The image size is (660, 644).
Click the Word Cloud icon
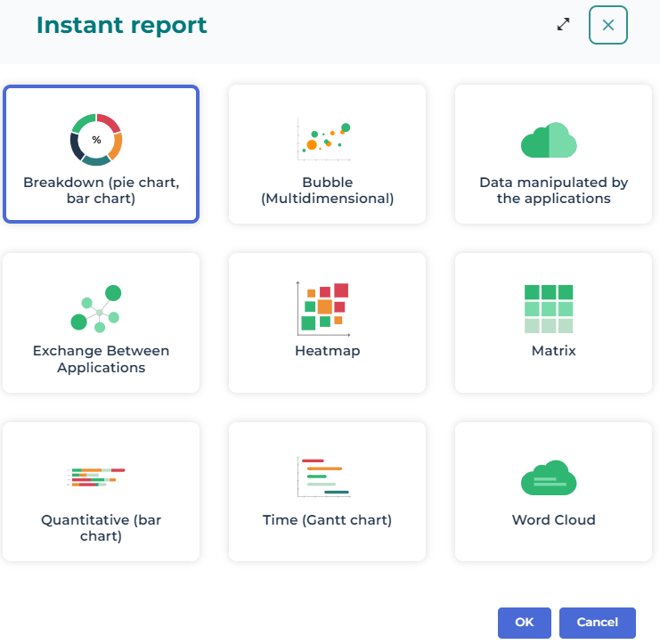click(x=549, y=478)
